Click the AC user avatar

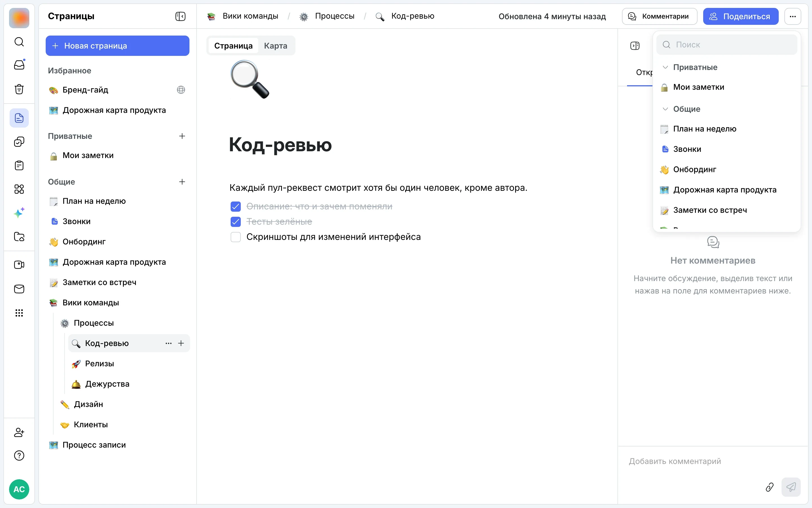tap(19, 489)
